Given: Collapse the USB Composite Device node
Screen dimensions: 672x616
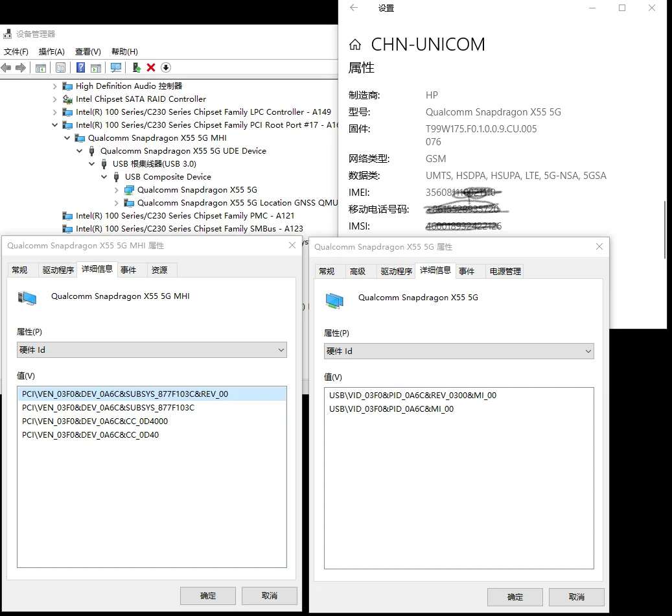Looking at the screenshot, I should (x=104, y=177).
